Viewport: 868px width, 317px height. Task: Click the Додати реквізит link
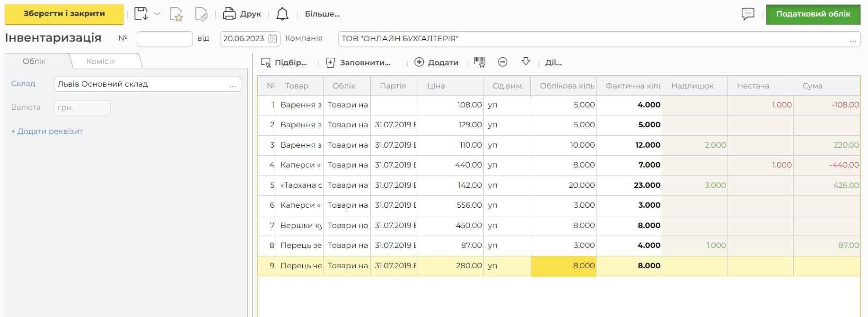pyautogui.click(x=47, y=131)
